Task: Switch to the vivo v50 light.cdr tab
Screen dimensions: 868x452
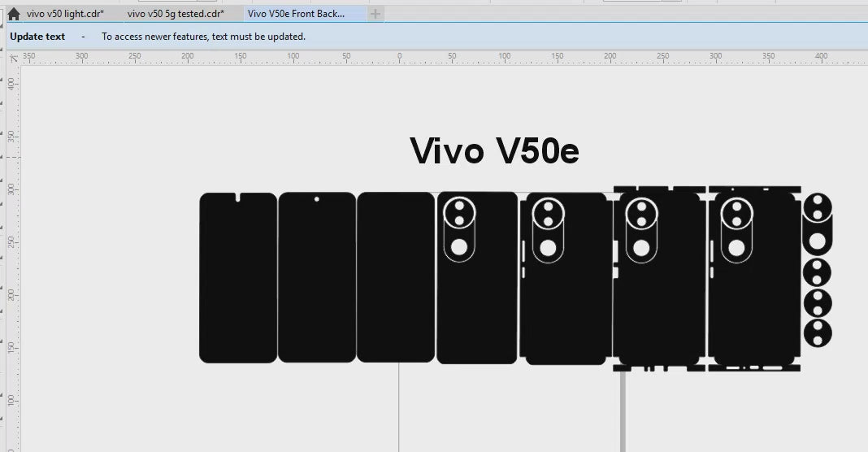Action: point(65,14)
